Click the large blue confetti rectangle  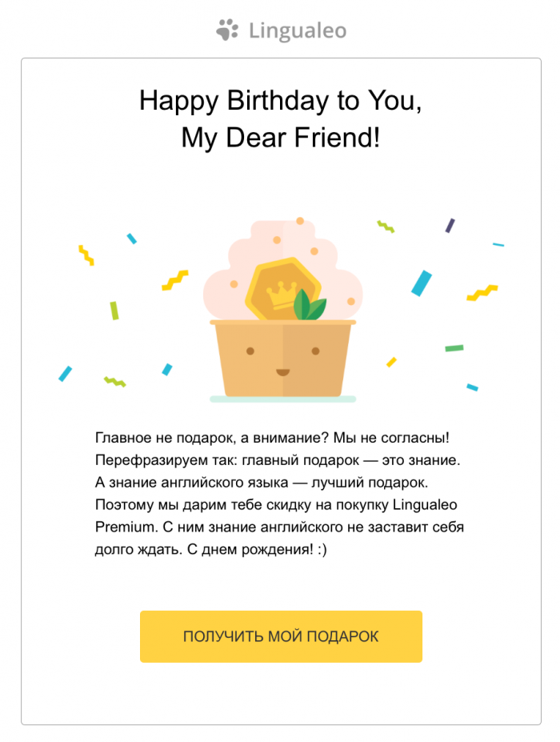coord(422,283)
